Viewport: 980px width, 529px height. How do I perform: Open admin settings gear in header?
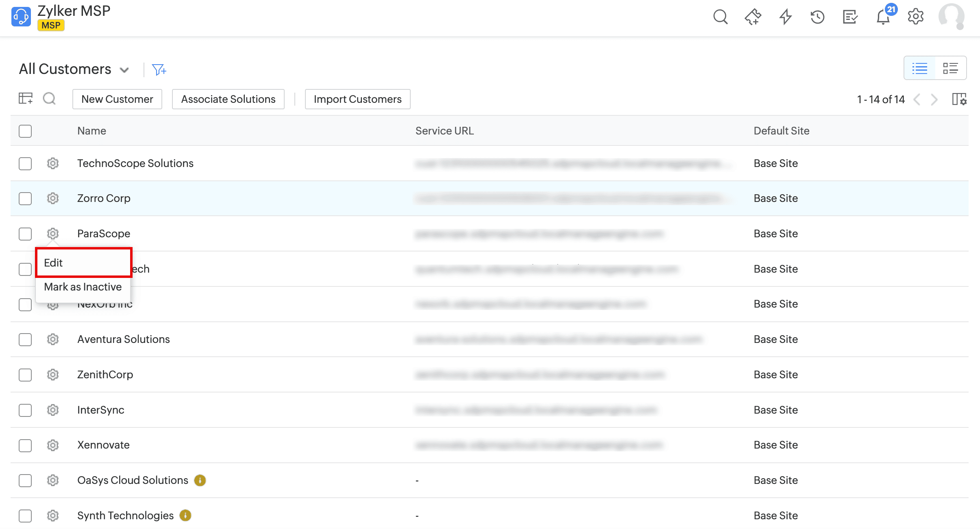point(915,17)
